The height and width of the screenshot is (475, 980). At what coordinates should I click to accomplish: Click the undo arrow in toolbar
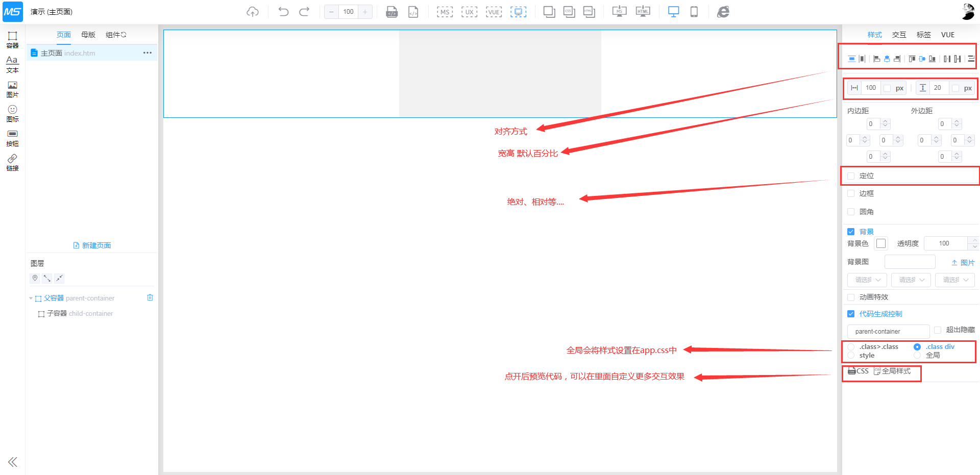click(283, 12)
